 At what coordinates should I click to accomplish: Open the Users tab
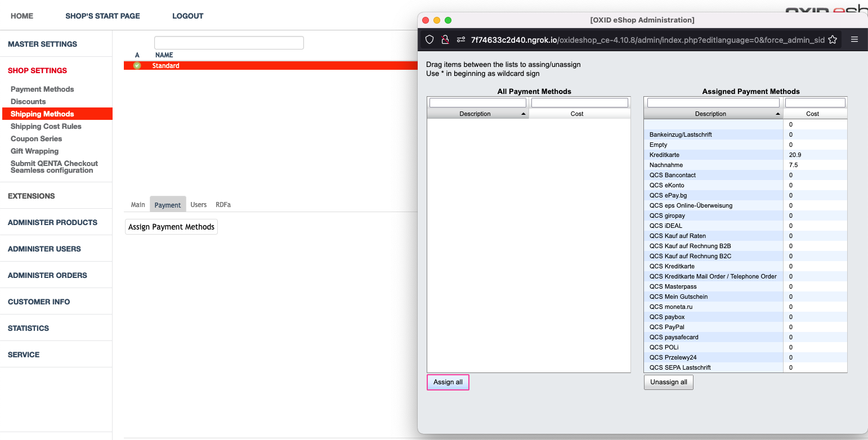click(198, 205)
